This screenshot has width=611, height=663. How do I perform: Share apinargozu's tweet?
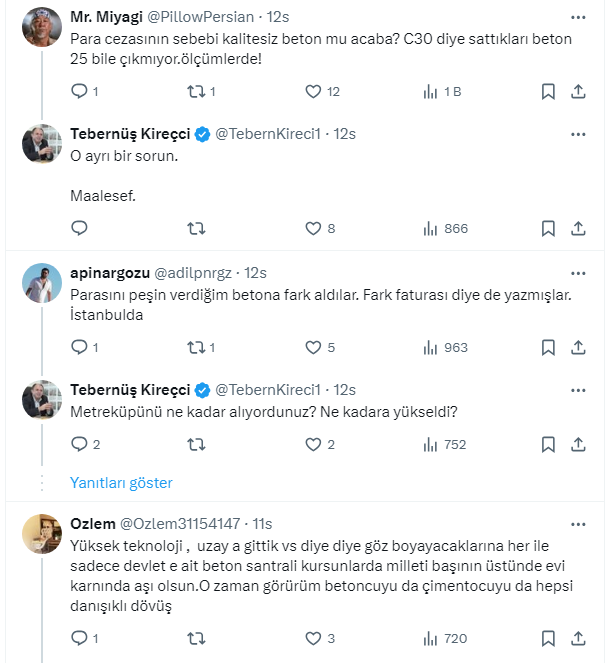click(578, 348)
